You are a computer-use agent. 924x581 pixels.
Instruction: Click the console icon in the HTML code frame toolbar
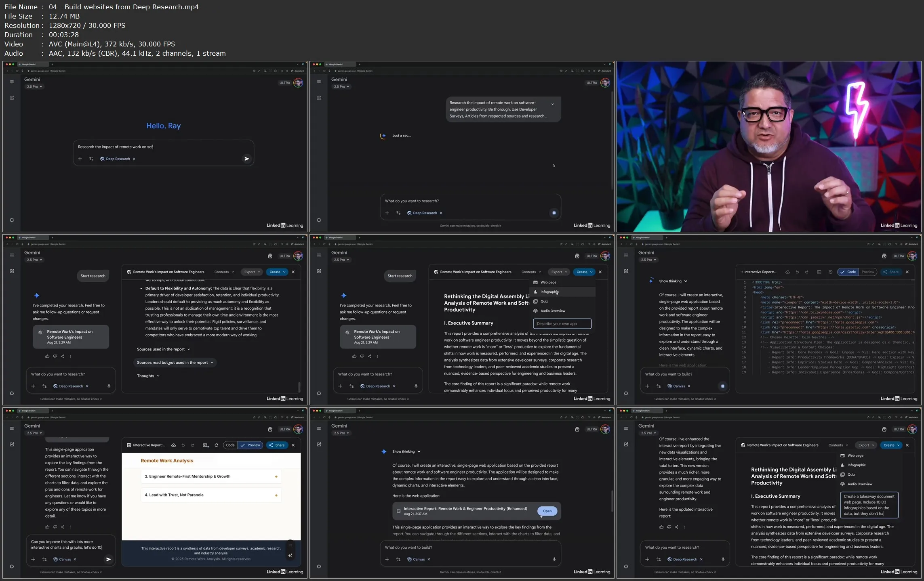(x=819, y=272)
